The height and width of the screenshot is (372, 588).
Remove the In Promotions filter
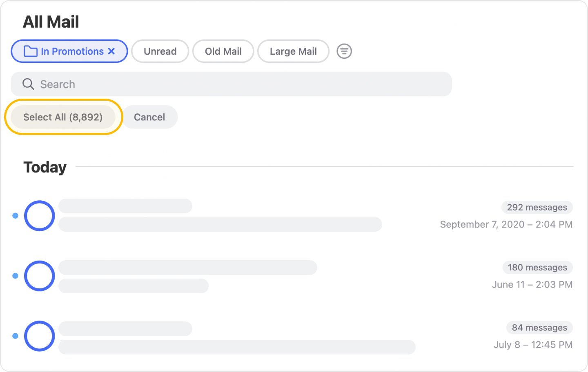pyautogui.click(x=111, y=51)
